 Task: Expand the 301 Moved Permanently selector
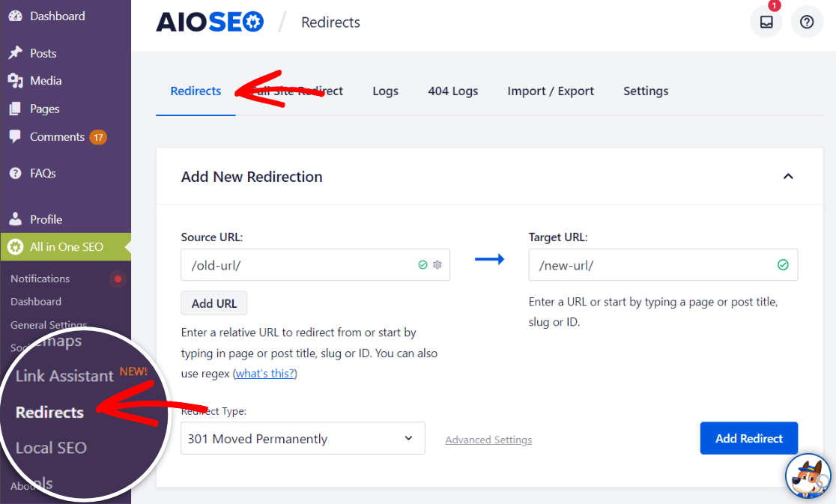click(303, 438)
